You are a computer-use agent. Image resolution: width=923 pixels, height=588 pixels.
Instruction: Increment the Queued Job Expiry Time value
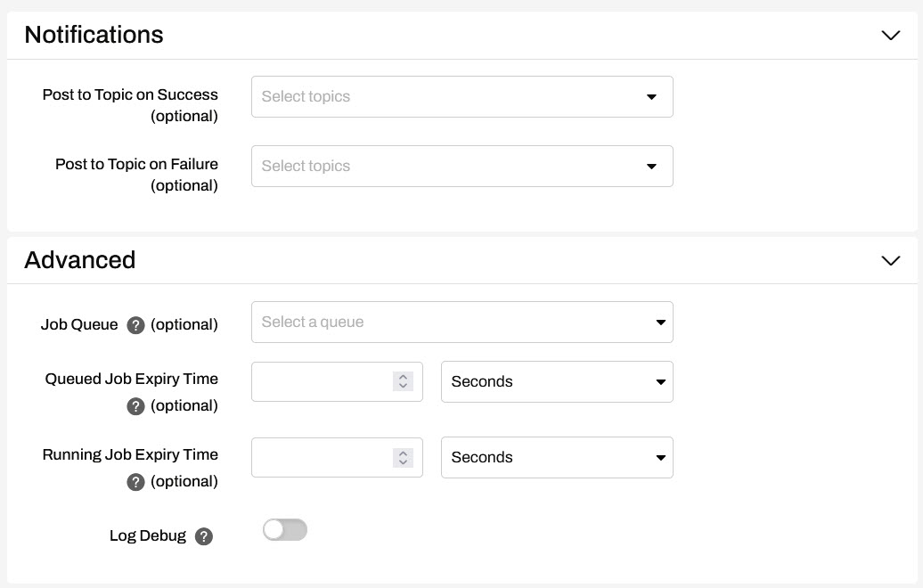404,376
